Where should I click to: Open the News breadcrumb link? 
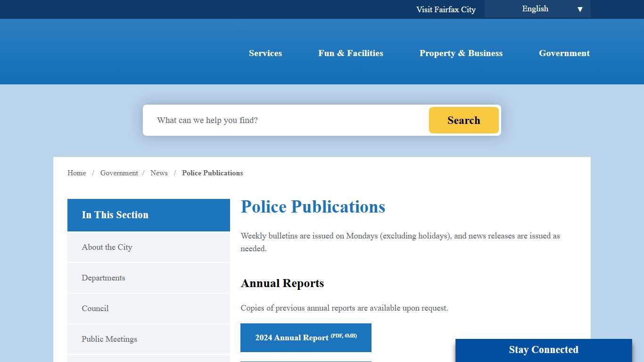pos(159,173)
